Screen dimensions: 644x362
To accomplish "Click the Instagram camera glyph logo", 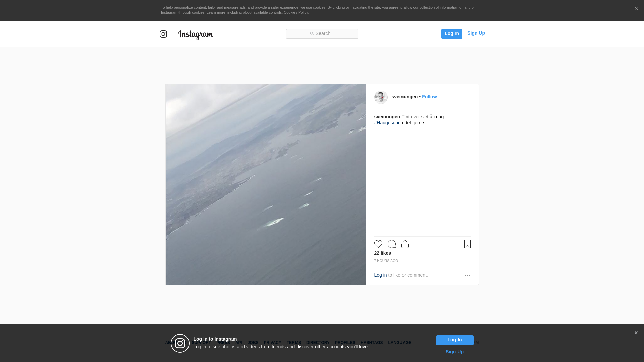I will tap(163, 34).
